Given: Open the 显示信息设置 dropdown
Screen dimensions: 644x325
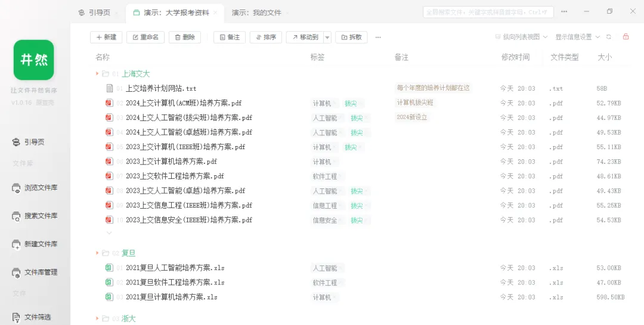Looking at the screenshot, I should 577,37.
